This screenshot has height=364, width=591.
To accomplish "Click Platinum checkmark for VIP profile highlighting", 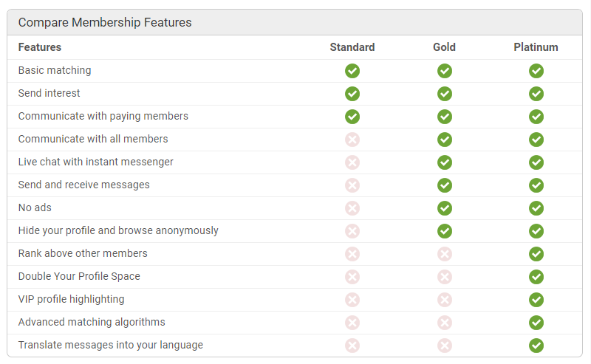I will [x=536, y=300].
